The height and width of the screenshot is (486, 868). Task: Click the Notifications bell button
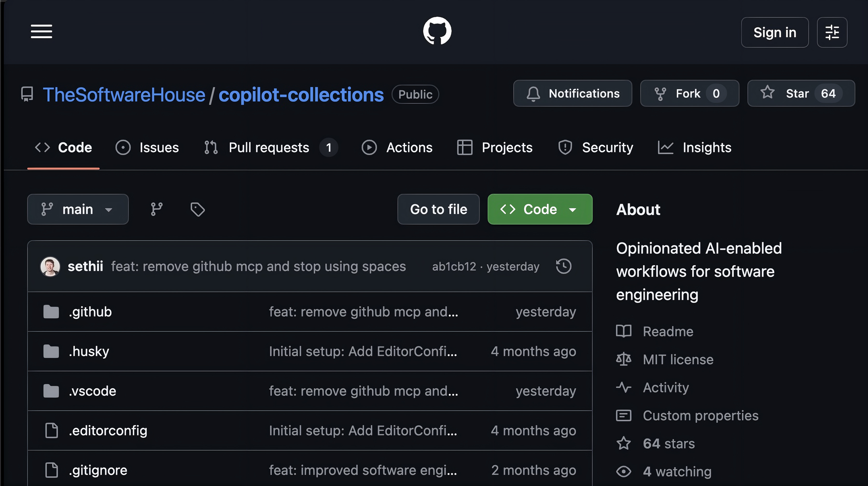573,93
